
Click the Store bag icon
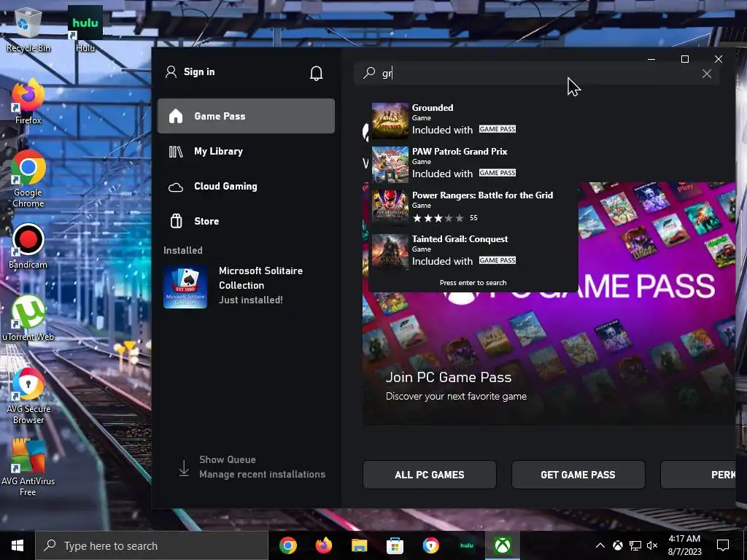(177, 221)
